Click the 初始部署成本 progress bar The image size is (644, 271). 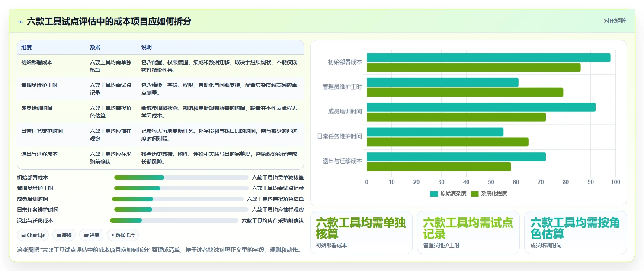pos(181,177)
